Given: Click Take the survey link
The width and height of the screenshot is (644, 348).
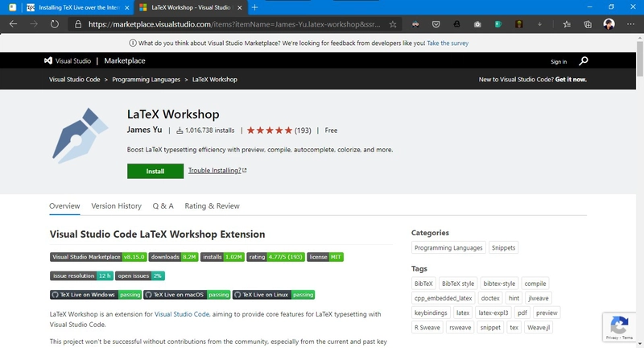Looking at the screenshot, I should point(448,43).
